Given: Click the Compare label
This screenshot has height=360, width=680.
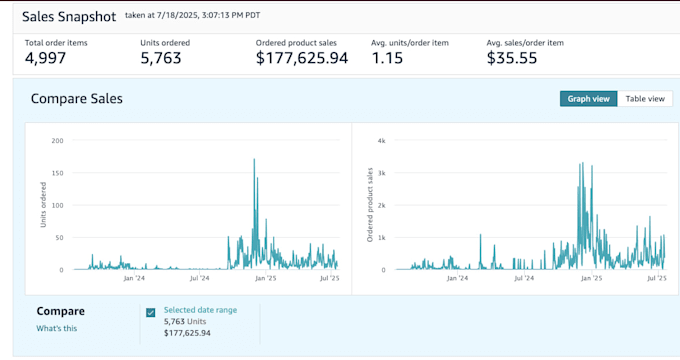Looking at the screenshot, I should pyautogui.click(x=61, y=311).
